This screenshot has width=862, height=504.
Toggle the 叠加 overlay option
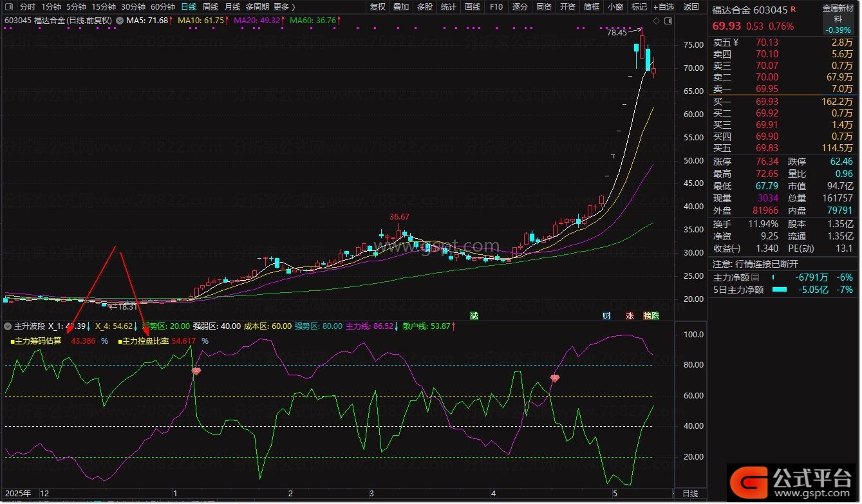coord(401,7)
